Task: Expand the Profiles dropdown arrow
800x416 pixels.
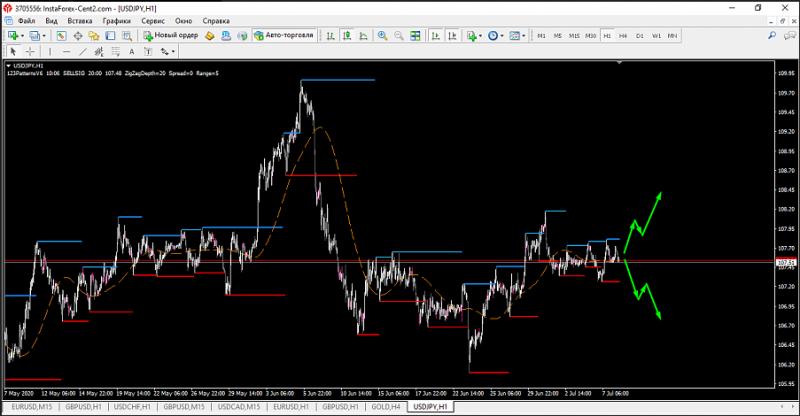Action: (44, 36)
